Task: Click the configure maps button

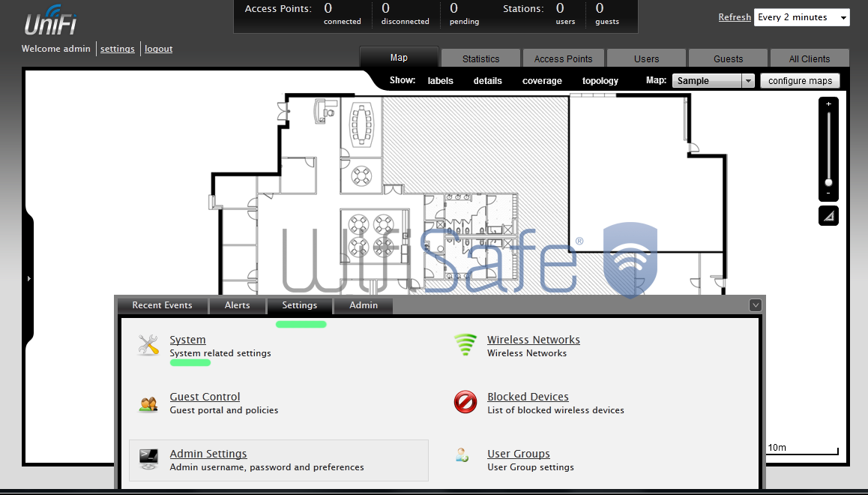Action: pyautogui.click(x=800, y=81)
